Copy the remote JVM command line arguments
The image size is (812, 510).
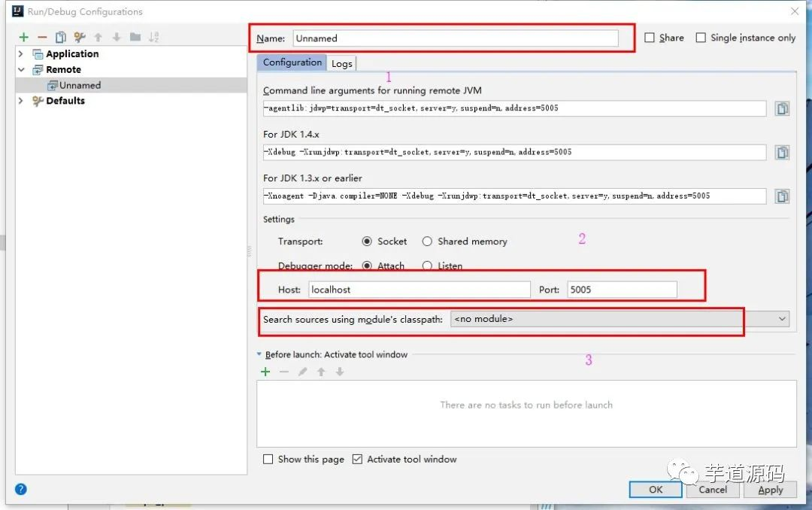pos(782,108)
